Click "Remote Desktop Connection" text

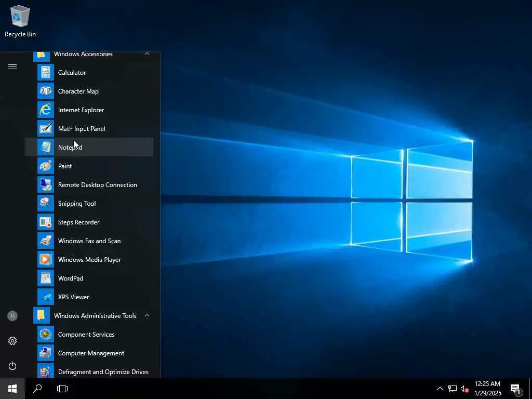98,184
